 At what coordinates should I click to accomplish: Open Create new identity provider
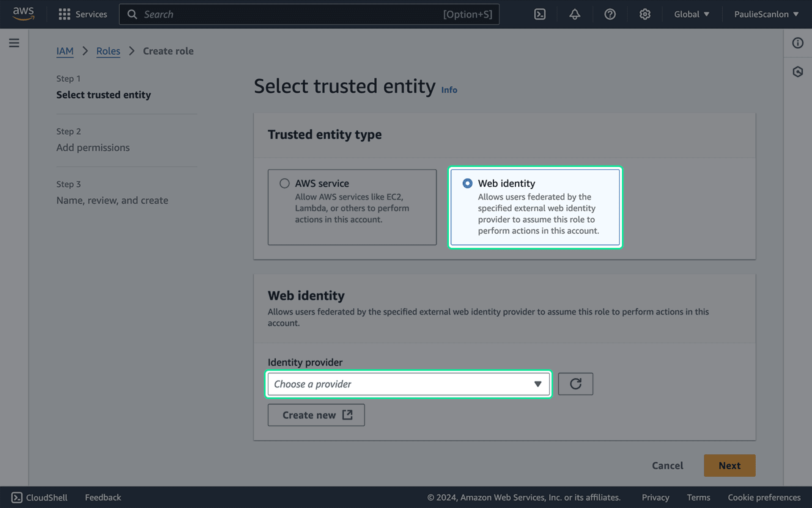(x=316, y=415)
